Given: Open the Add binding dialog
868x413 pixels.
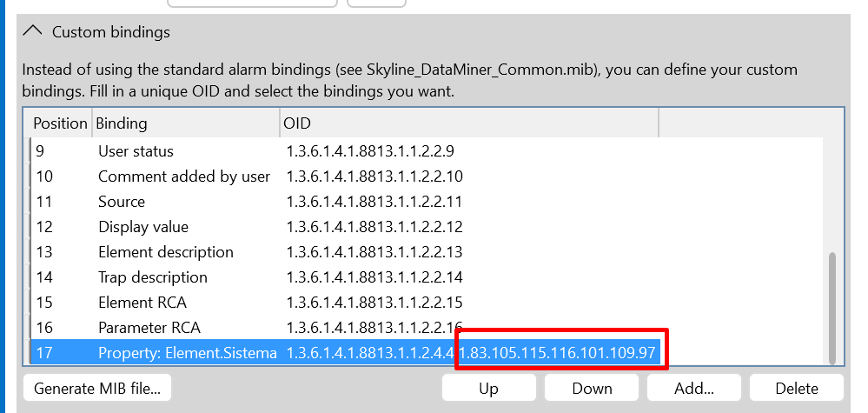Looking at the screenshot, I should 694,388.
